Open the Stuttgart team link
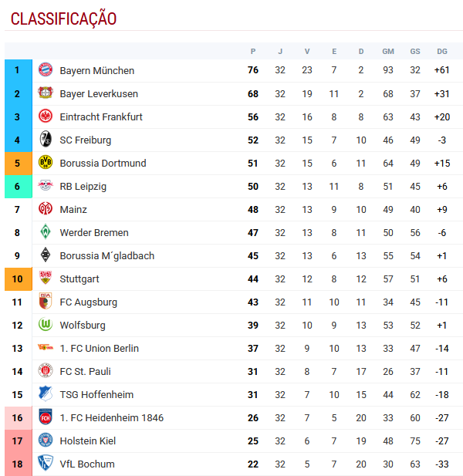Image resolution: width=463 pixels, height=476 pixels. coord(79,279)
